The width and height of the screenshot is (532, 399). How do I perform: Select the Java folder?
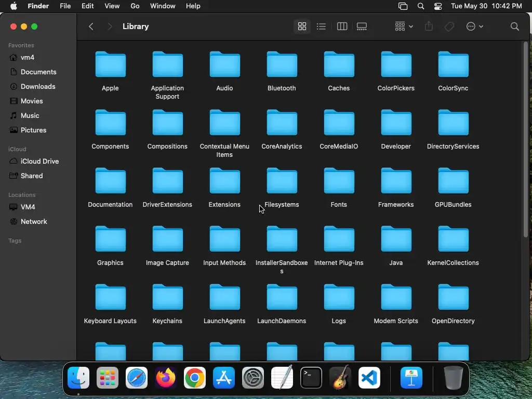pyautogui.click(x=396, y=239)
